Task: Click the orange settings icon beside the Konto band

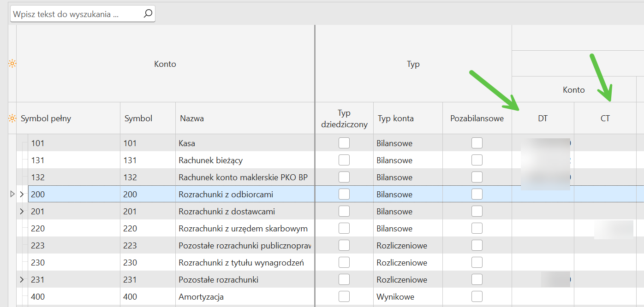Action: click(12, 64)
